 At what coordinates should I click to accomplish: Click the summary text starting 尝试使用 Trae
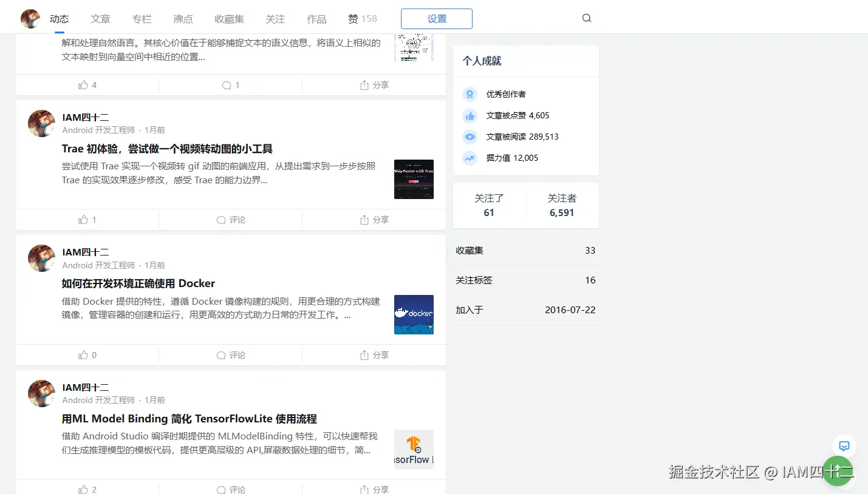click(219, 173)
